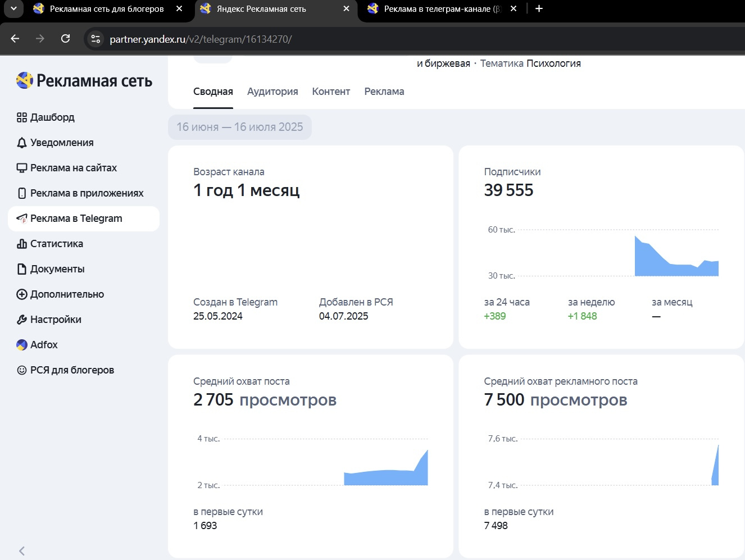Screen dimensions: 745x560
Task: Click the Реклама в приложениях phone icon
Action: click(x=22, y=193)
